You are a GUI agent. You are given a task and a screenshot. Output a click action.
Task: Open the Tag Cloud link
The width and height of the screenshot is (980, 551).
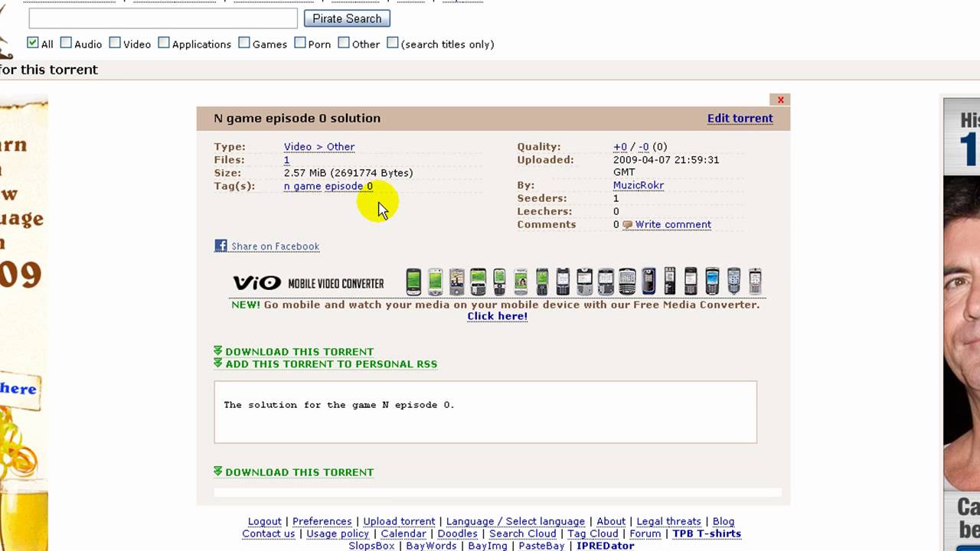[593, 533]
